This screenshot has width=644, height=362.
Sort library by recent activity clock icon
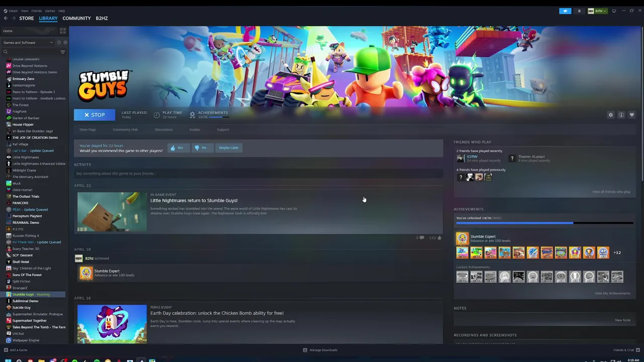pyautogui.click(x=59, y=42)
